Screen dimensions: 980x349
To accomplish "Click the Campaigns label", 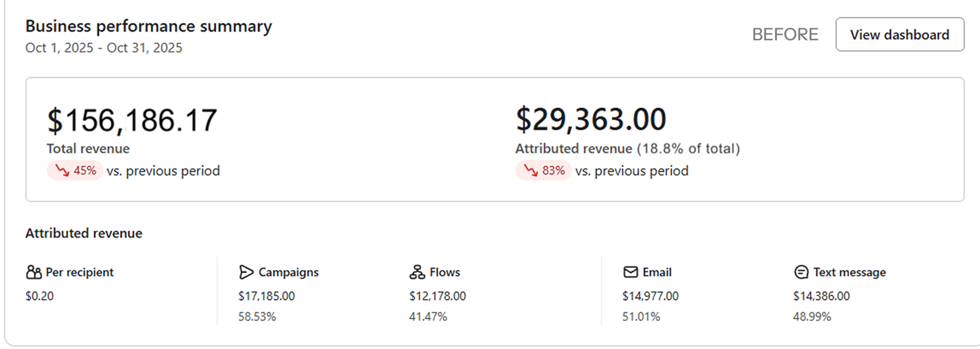I will (288, 272).
